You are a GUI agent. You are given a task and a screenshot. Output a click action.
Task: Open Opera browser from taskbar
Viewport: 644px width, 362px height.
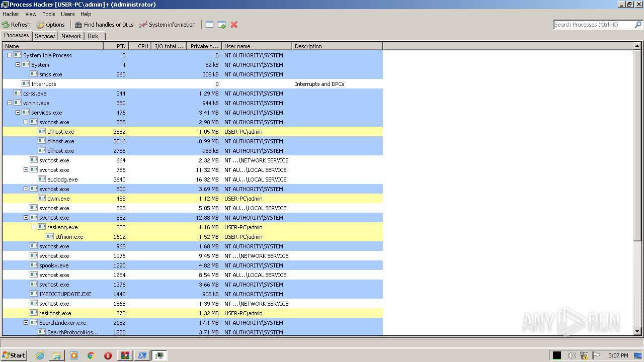pyautogui.click(x=108, y=355)
